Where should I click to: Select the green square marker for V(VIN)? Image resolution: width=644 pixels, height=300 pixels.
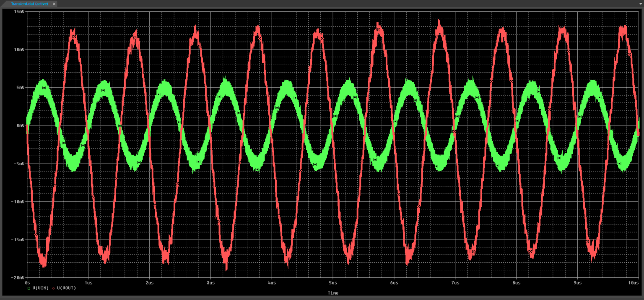click(30, 288)
